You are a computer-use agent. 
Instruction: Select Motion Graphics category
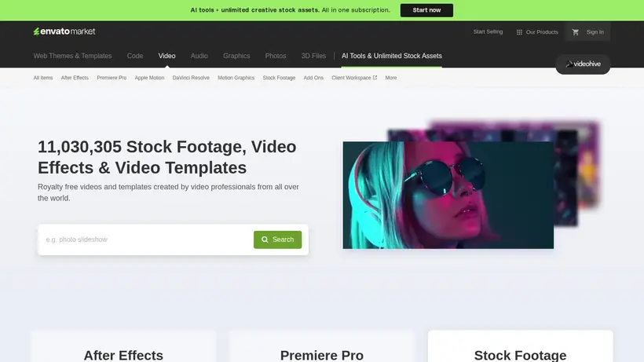236,78
